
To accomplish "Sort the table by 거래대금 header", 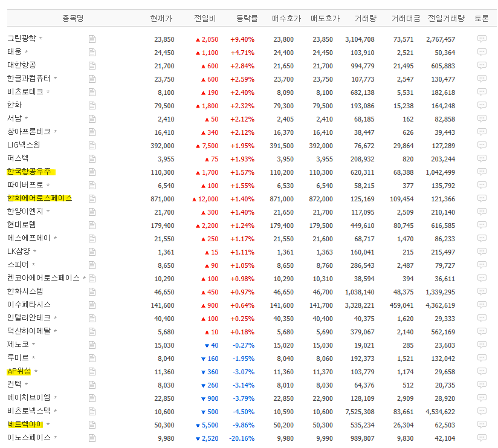I will (406, 18).
